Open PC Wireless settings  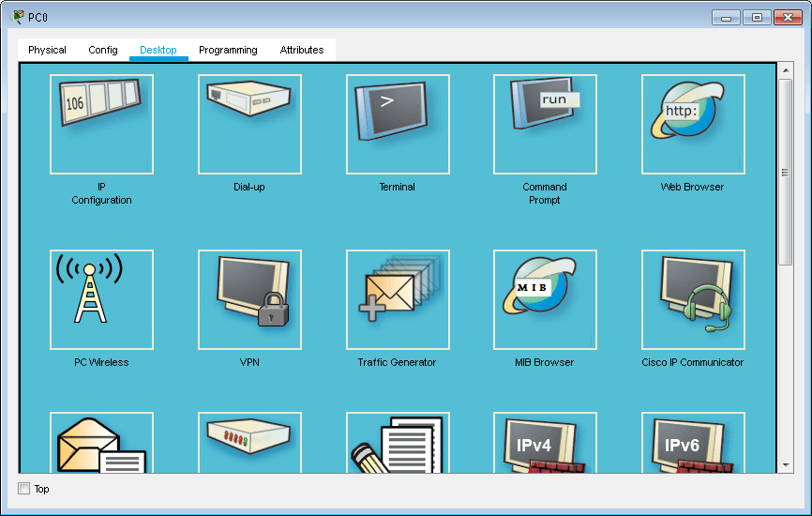click(x=101, y=299)
